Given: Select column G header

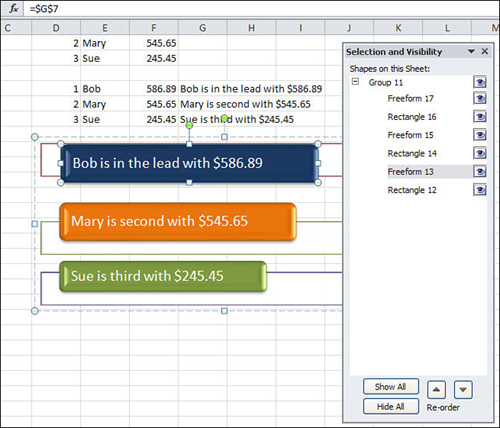Looking at the screenshot, I should click(x=203, y=28).
